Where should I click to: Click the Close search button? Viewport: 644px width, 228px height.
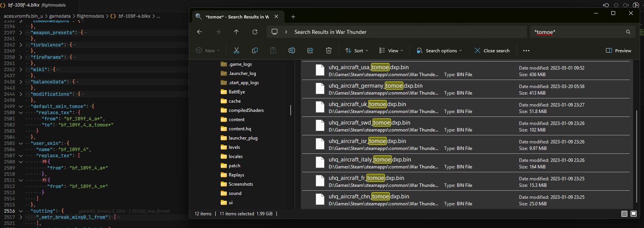click(x=492, y=50)
